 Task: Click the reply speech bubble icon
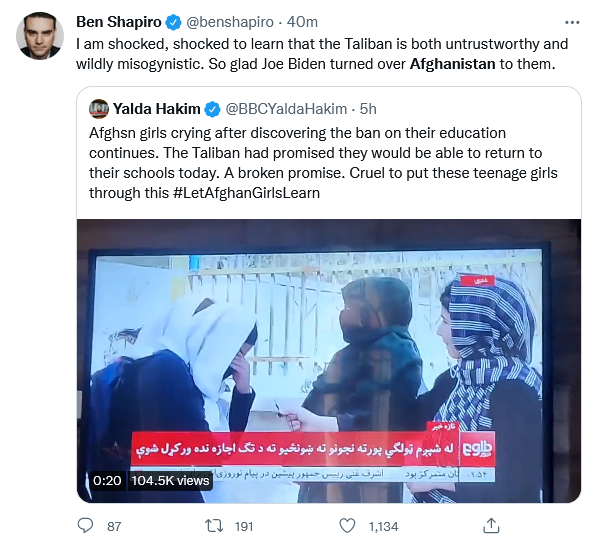click(x=85, y=526)
